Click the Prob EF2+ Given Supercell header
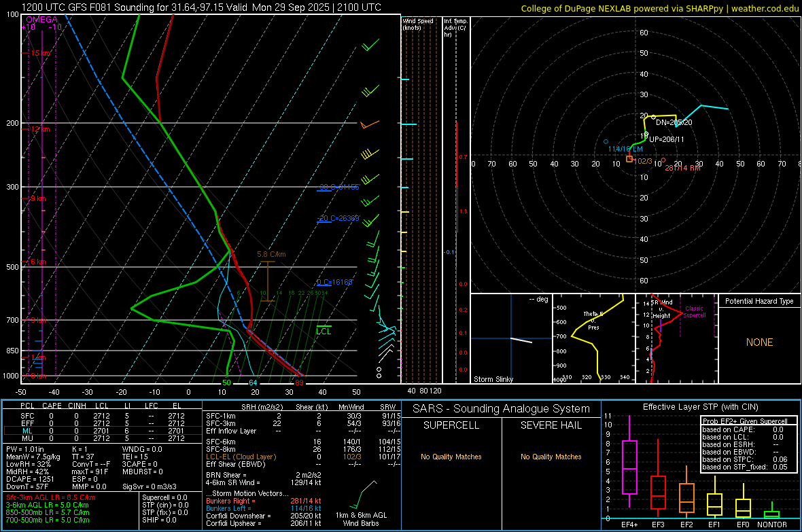Image resolution: width=802 pixels, height=532 pixels. coord(745,421)
